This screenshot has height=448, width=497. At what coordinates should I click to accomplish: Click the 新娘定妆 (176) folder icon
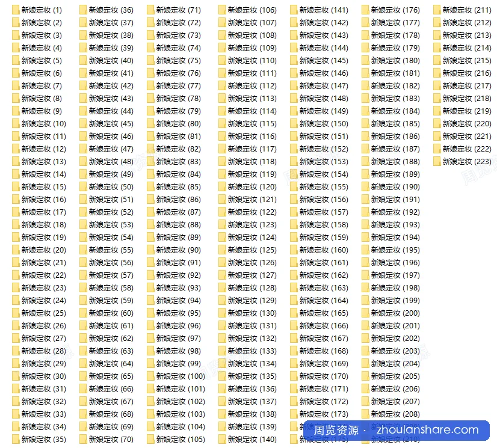(365, 10)
